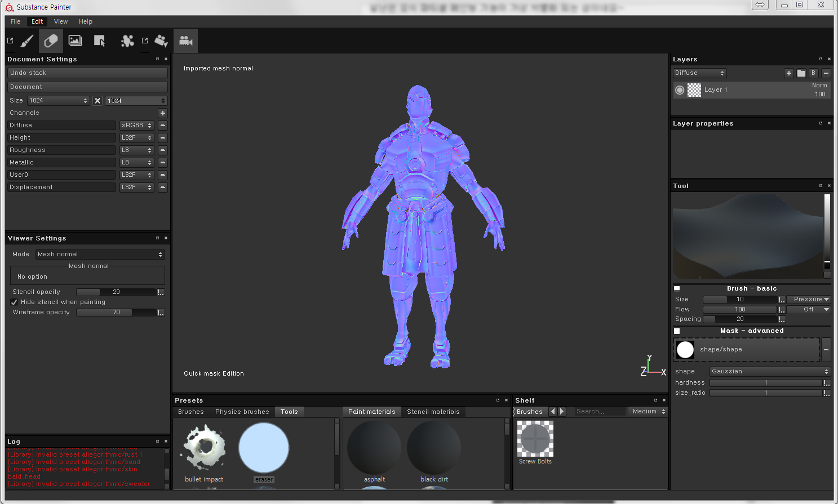Add a folder in Layers panel

[801, 73]
